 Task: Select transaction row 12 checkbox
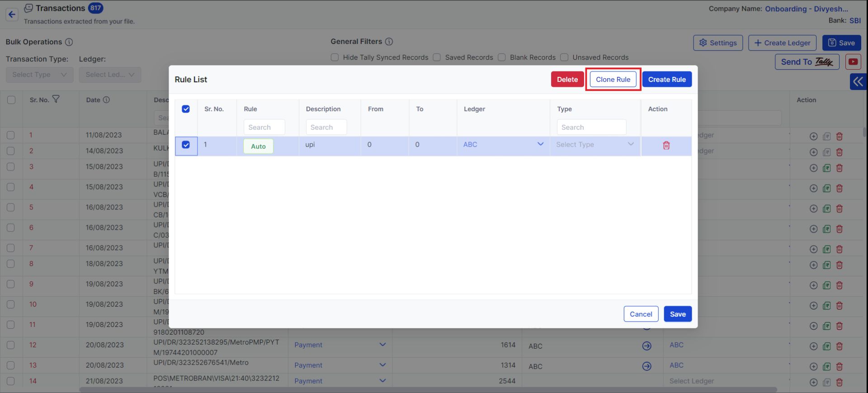coord(11,345)
